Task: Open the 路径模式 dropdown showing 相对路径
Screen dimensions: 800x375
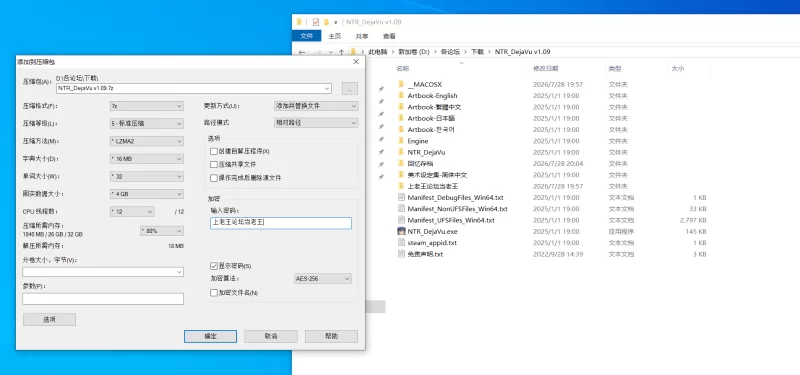Action: pos(316,123)
